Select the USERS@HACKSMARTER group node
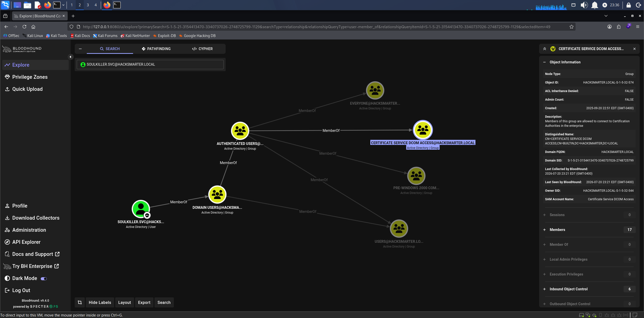 click(x=399, y=228)
